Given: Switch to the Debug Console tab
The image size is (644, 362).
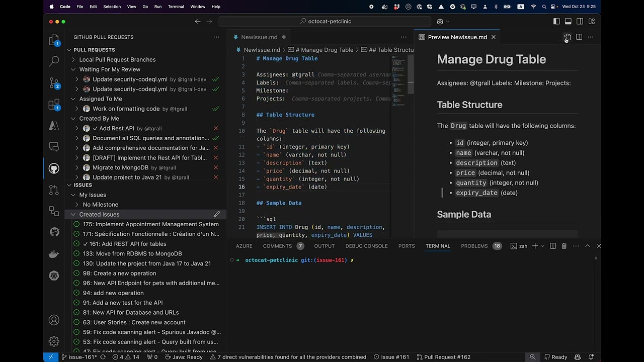Looking at the screenshot, I should click(366, 246).
